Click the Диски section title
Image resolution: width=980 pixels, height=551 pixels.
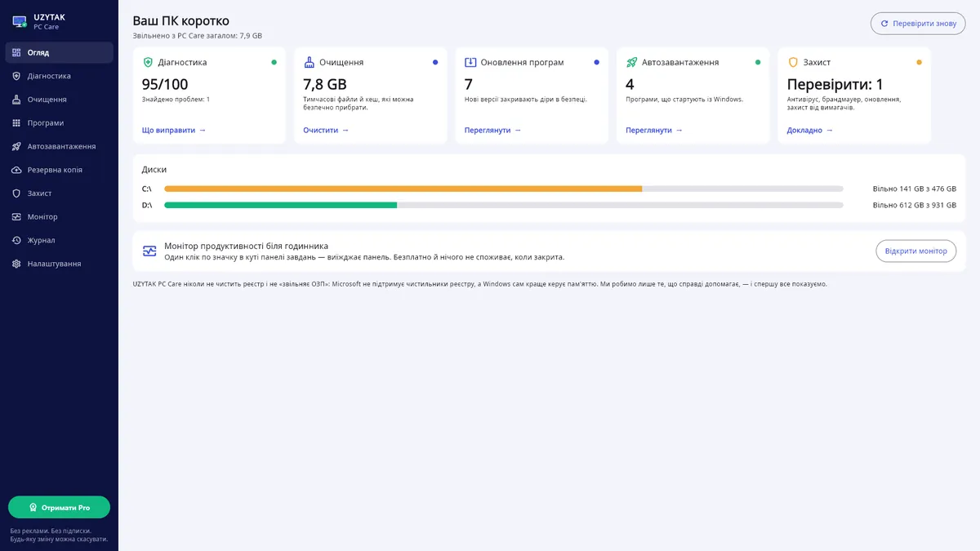point(154,170)
